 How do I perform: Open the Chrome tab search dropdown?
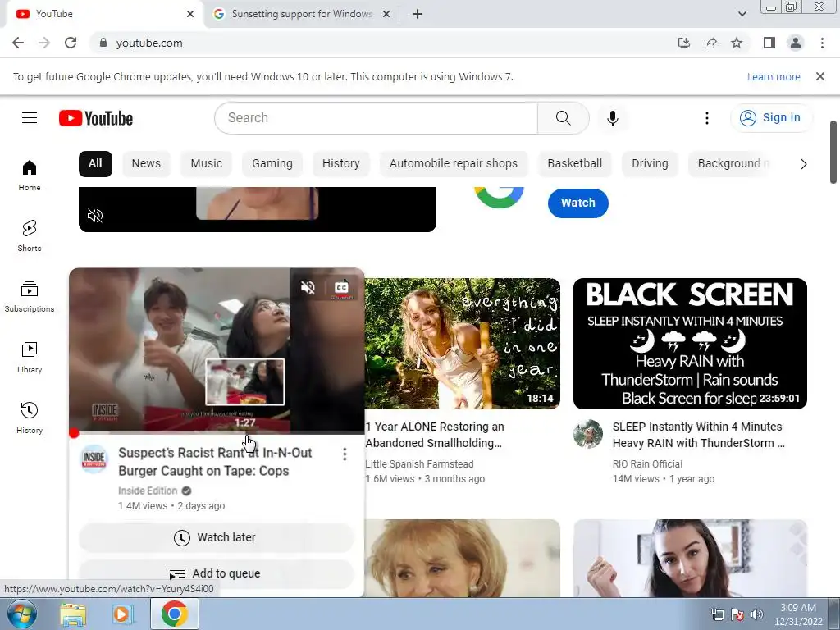pos(742,14)
